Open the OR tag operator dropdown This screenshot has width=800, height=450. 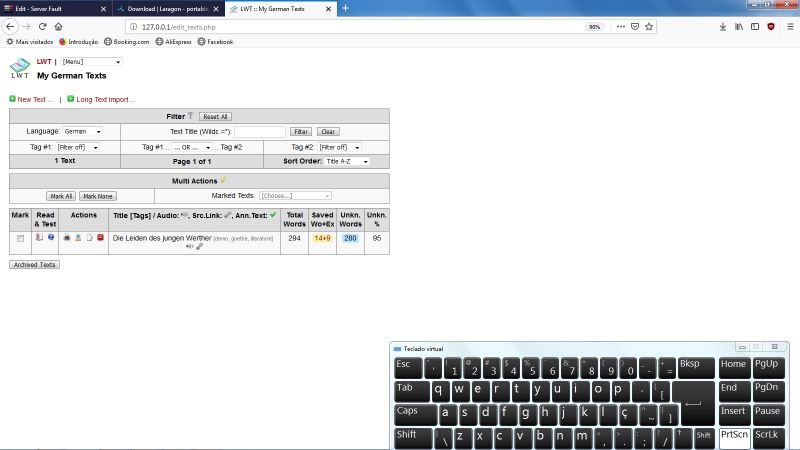191,147
